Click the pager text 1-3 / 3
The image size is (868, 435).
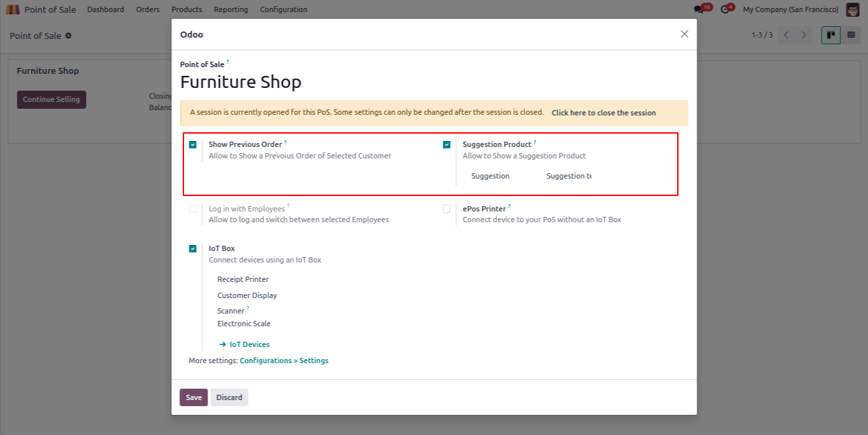(x=762, y=35)
